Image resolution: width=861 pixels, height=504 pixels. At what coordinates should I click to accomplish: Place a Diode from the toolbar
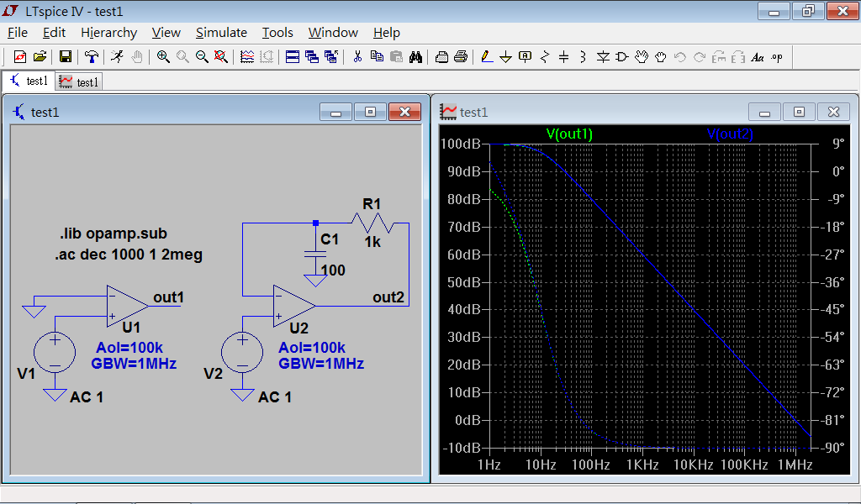pyautogui.click(x=603, y=56)
